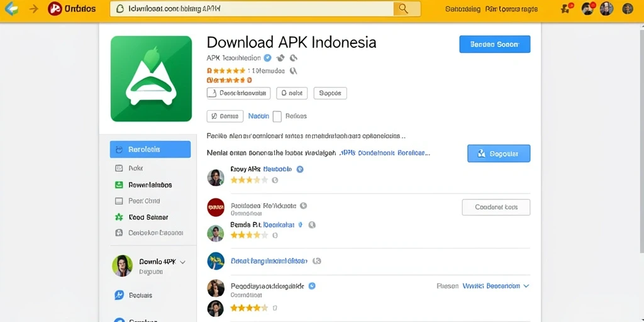Click the Coodenet bors button
The image size is (644, 322).
point(496,208)
